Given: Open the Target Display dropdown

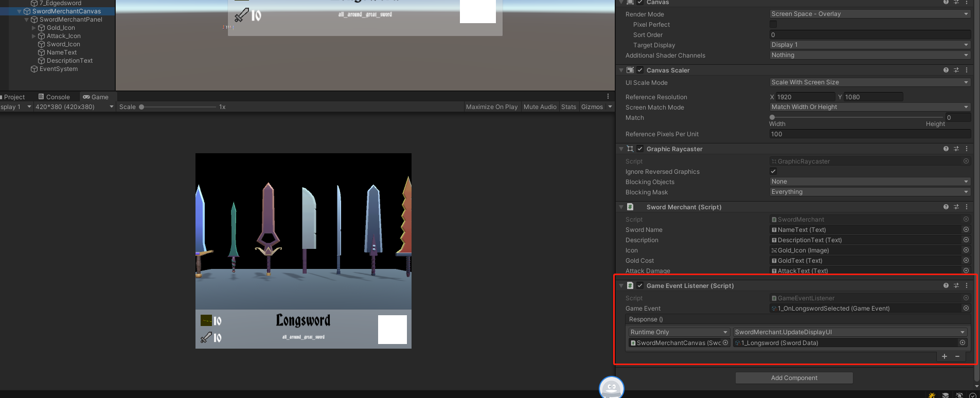Looking at the screenshot, I should (x=870, y=45).
